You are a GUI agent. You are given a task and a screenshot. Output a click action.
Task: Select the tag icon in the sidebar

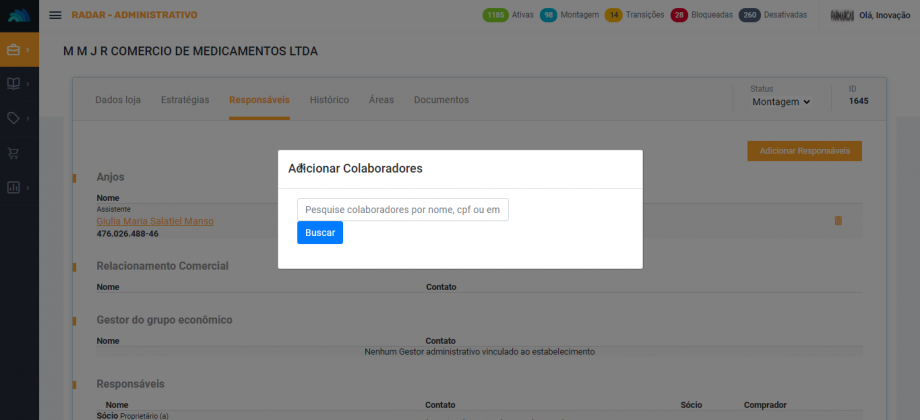(14, 118)
